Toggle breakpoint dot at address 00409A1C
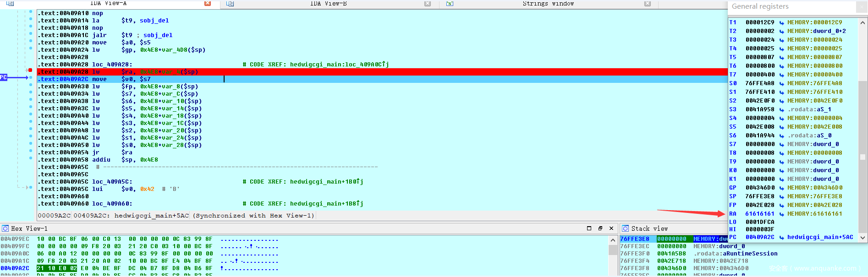868x277 pixels. pyautogui.click(x=31, y=33)
